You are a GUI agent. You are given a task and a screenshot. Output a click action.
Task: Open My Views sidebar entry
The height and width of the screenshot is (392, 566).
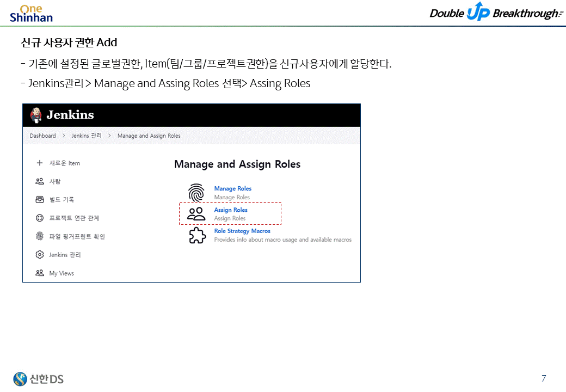[x=61, y=273]
